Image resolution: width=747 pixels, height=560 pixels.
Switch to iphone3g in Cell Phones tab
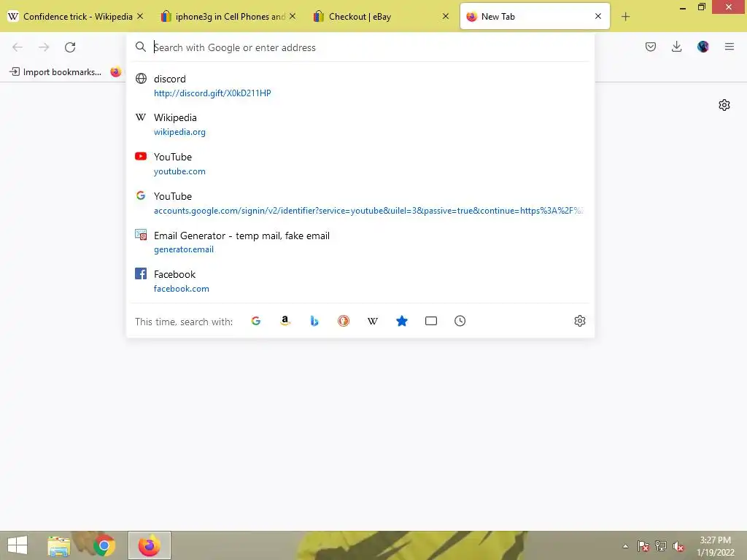coord(228,17)
